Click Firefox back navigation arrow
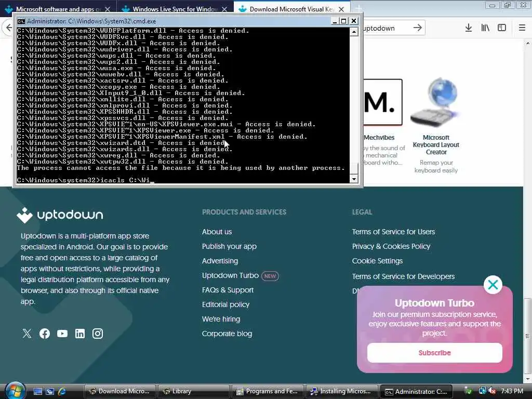The width and height of the screenshot is (532, 399). [x=8, y=28]
